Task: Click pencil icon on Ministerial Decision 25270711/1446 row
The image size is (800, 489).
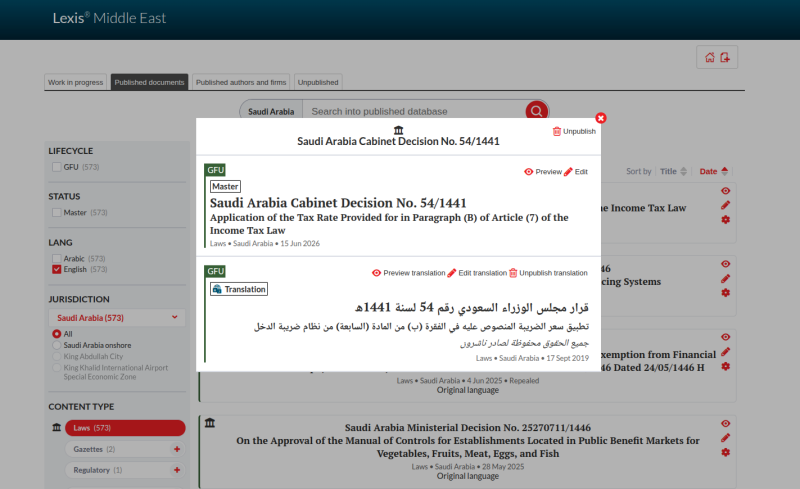Action: tap(726, 438)
